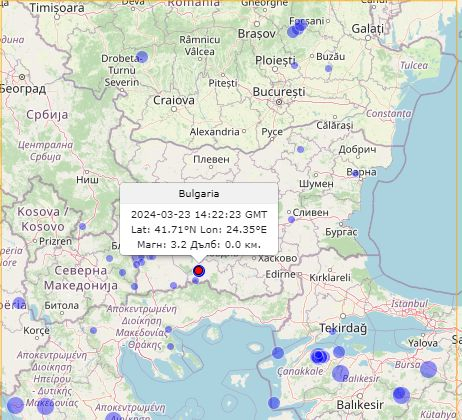This screenshot has height=420, width=462.
Task: Click the blue marker next to Buzău
Action: tap(329, 69)
